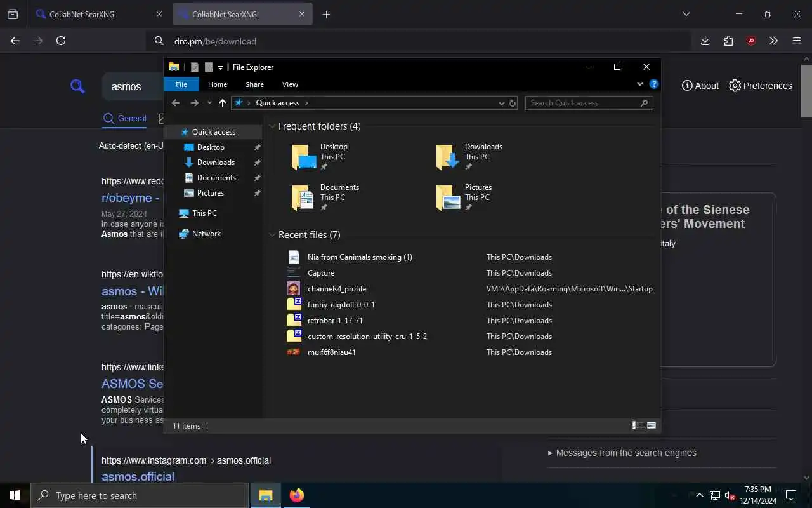Select the Downloads frequent folder icon
812x508 pixels.
(x=448, y=157)
